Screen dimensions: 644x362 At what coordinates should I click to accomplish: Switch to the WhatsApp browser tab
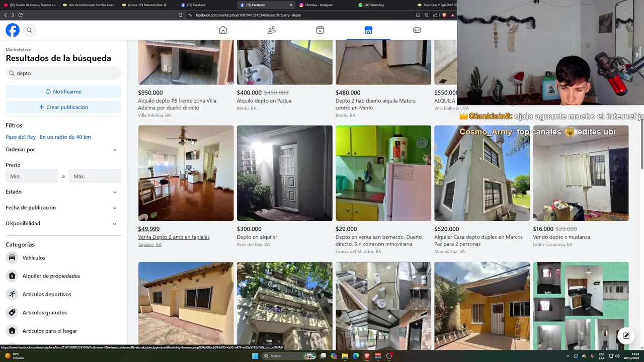click(x=384, y=5)
